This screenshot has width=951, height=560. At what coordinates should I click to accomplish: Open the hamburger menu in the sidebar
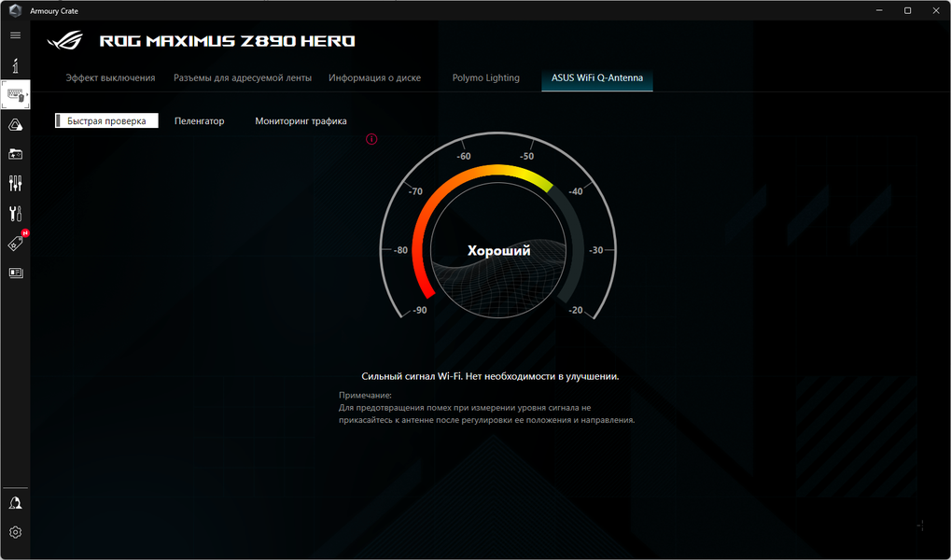(16, 35)
